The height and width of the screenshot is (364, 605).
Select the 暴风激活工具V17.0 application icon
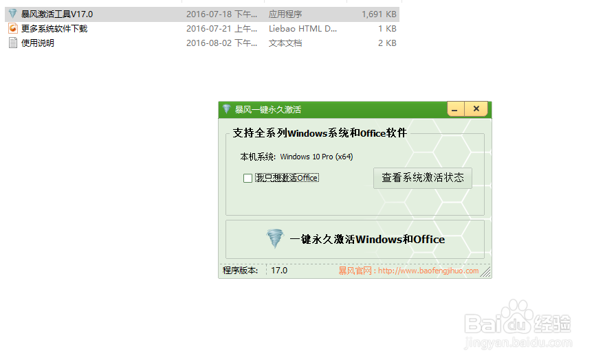tap(13, 14)
